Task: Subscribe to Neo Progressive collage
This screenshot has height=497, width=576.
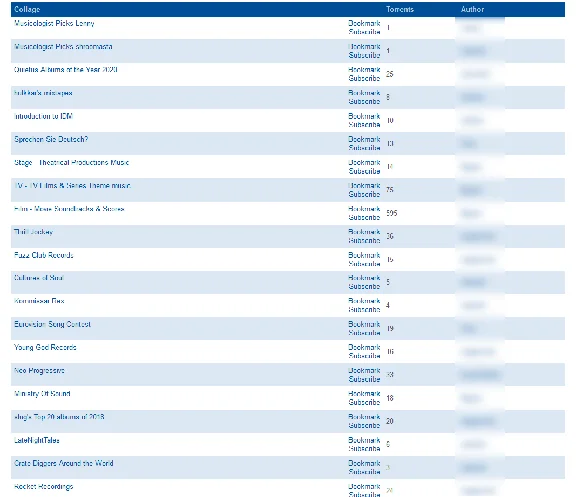Action: (364, 379)
